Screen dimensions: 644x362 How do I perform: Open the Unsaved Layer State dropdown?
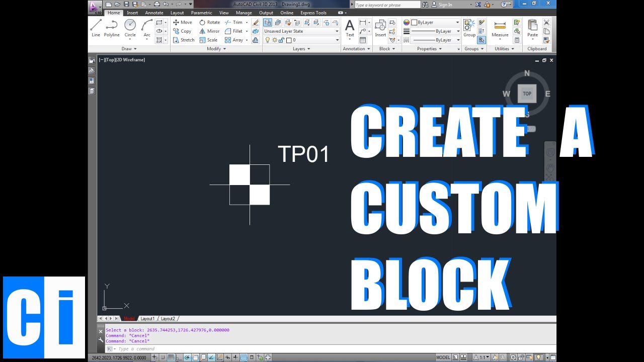coord(301,31)
